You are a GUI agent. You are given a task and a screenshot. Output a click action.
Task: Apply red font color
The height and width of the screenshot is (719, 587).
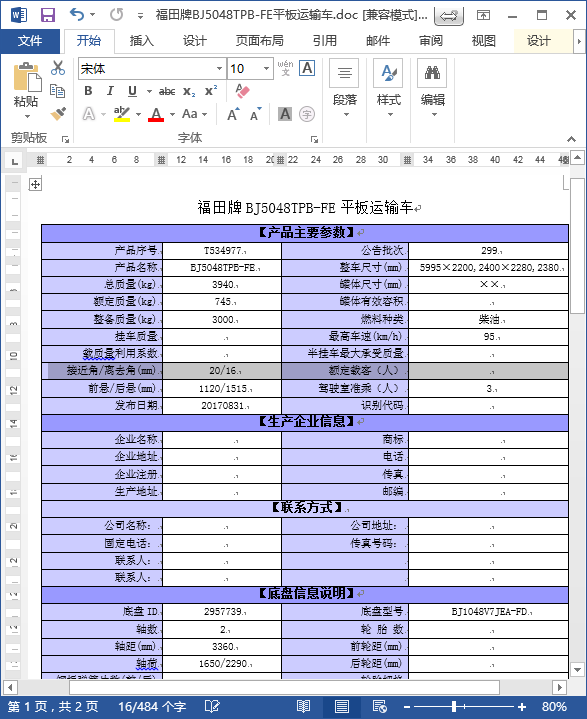tap(156, 113)
